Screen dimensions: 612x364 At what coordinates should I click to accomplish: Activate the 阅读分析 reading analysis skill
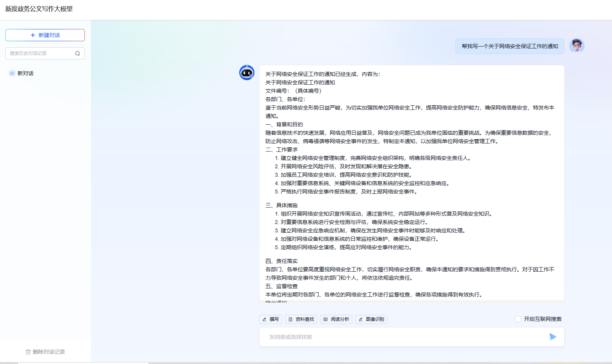[336, 319]
